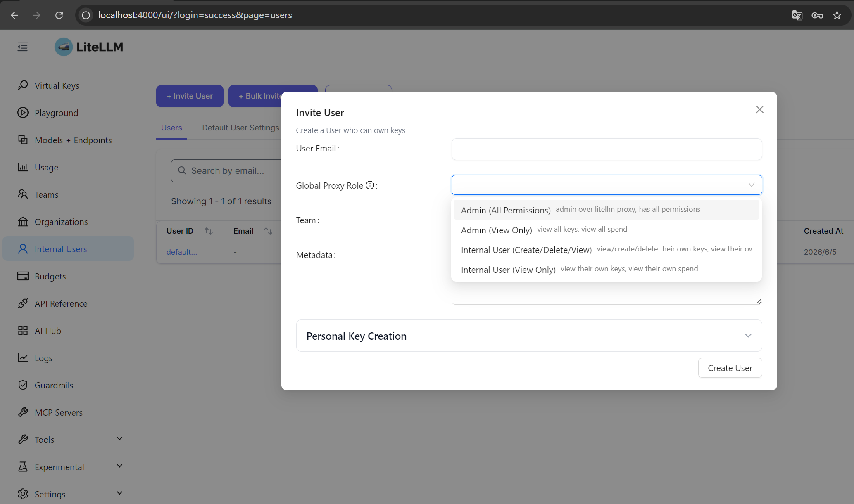Click the Logs chart icon
This screenshot has height=504, width=854.
pos(23,358)
